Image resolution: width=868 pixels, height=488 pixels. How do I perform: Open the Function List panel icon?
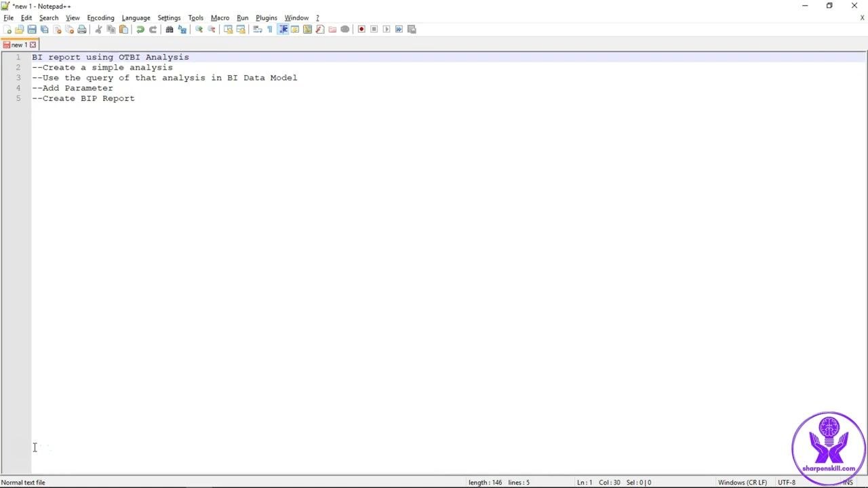tap(320, 29)
